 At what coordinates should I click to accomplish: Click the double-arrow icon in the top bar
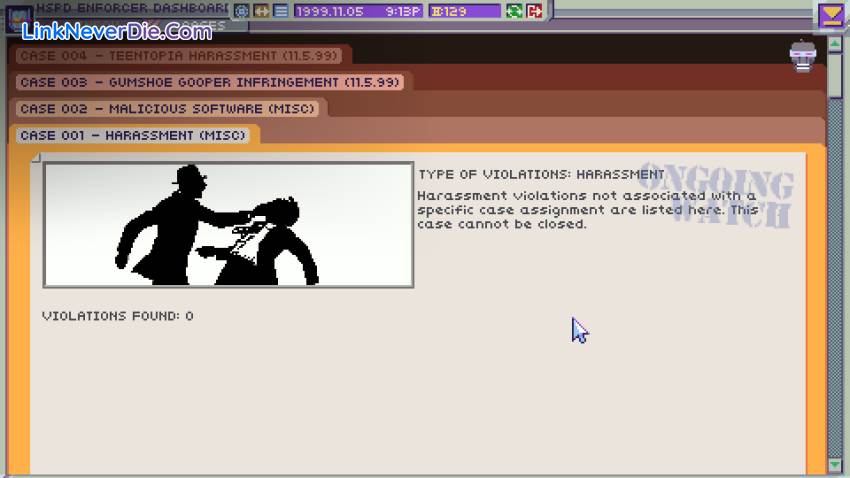(x=261, y=10)
